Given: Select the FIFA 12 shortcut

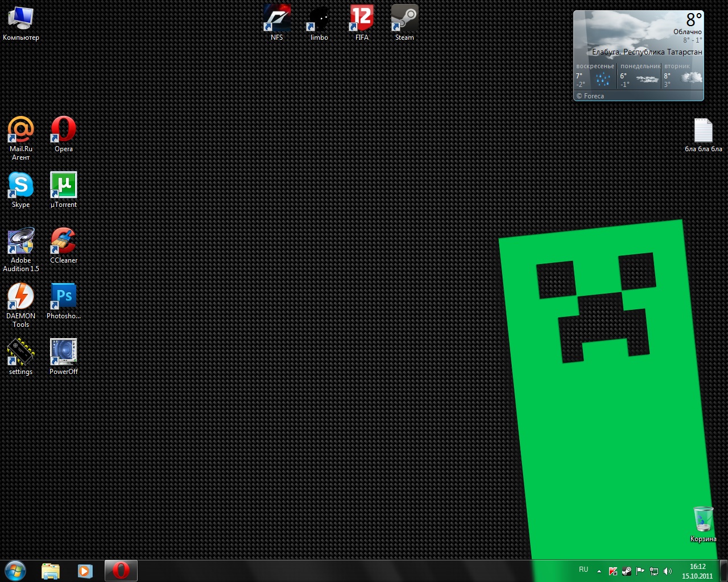Looking at the screenshot, I should pyautogui.click(x=362, y=24).
